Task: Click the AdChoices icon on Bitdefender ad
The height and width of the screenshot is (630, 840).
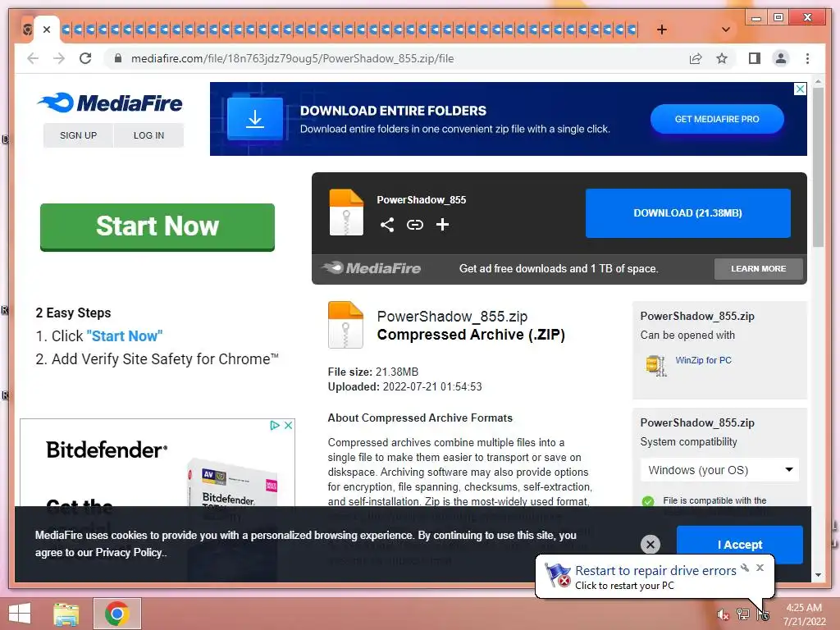Action: point(275,426)
